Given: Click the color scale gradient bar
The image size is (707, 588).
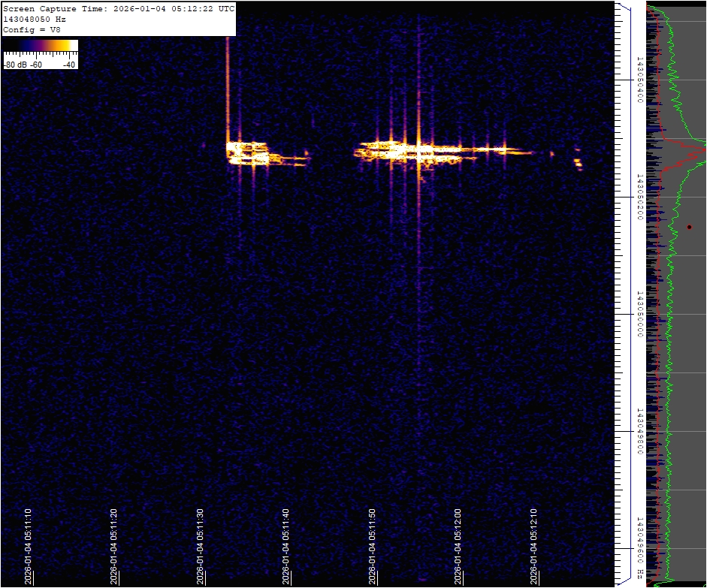Looking at the screenshot, I should (41, 46).
